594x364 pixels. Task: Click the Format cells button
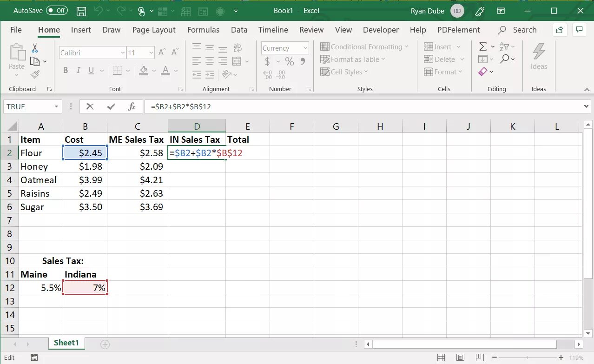[440, 72]
